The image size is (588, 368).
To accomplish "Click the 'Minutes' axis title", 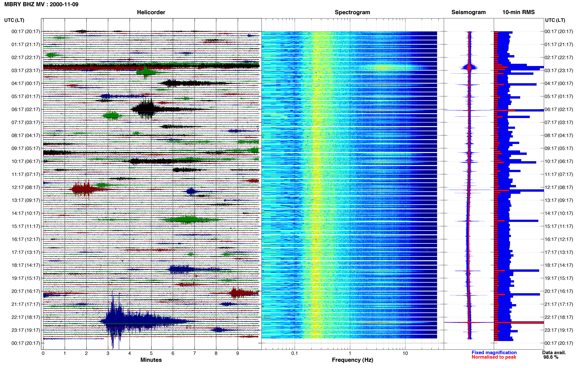I will pyautogui.click(x=151, y=360).
